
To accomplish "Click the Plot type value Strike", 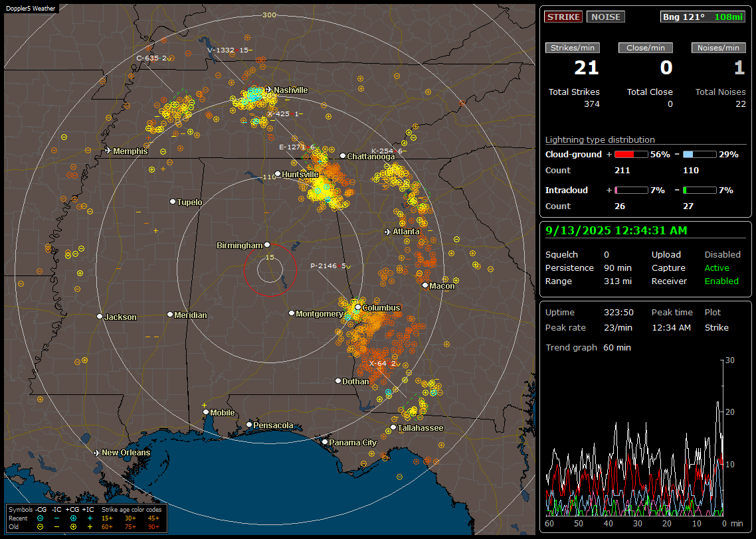I will pos(716,327).
